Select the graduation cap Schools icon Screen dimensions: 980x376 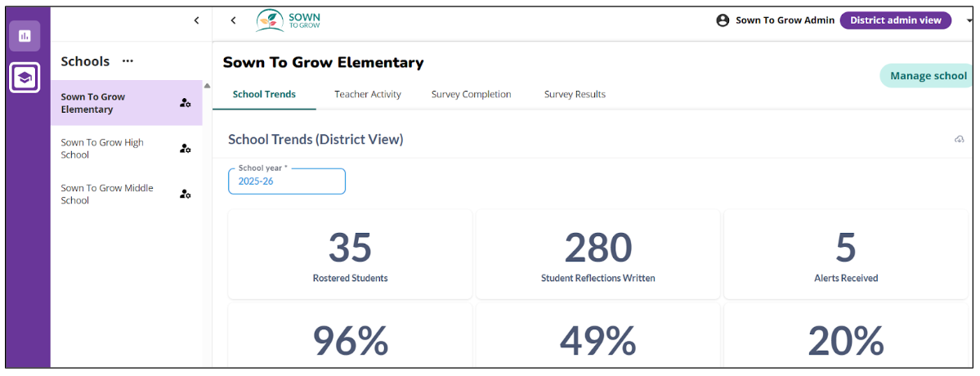click(25, 78)
